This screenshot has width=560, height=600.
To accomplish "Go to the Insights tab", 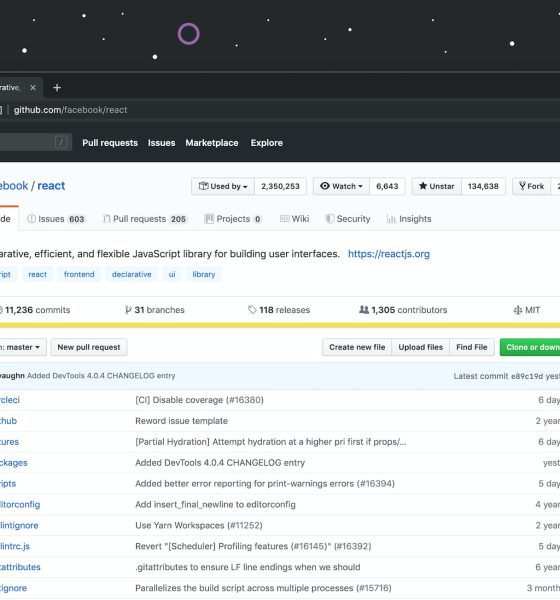I will click(x=409, y=219).
